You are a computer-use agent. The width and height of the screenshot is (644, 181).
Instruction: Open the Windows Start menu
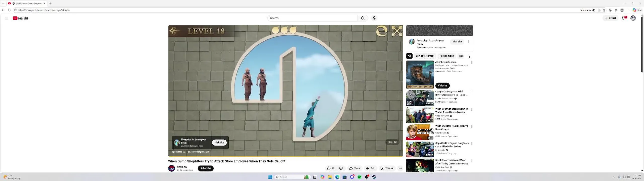tap(270, 177)
